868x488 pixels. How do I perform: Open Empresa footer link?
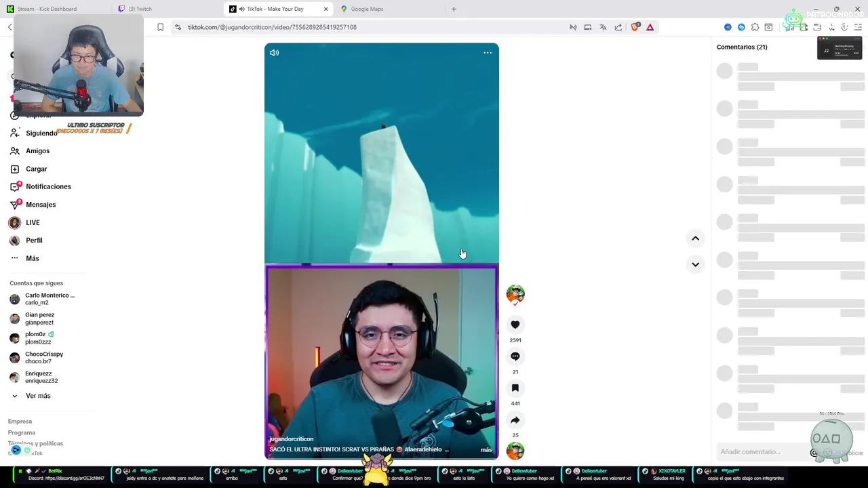point(20,422)
